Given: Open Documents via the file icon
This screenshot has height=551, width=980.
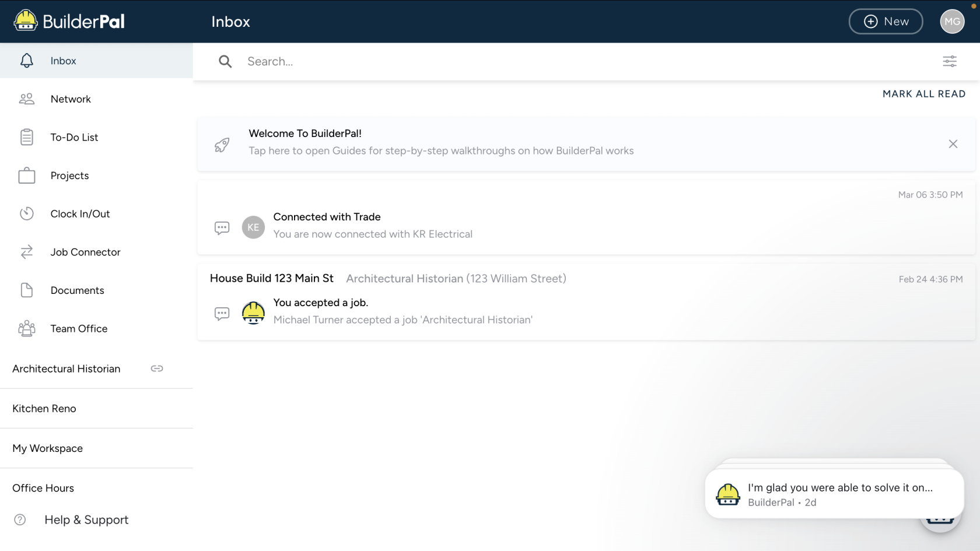Looking at the screenshot, I should (27, 290).
